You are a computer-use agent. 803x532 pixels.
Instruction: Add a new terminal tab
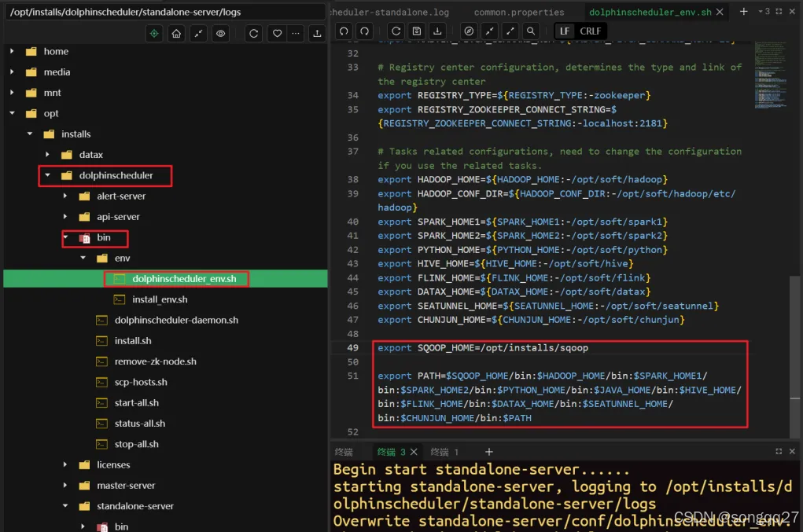pos(489,452)
